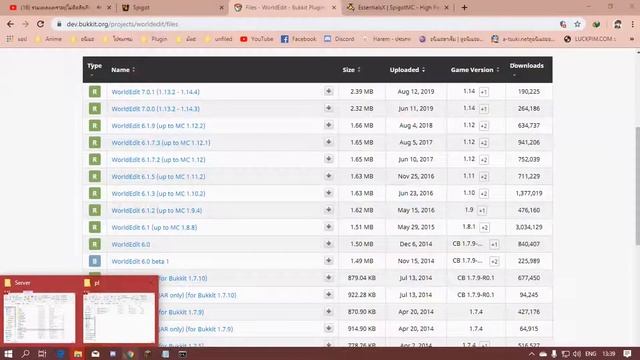The width and height of the screenshot is (640, 360).
Task: Open the Discord bookmark
Action: click(339, 39)
